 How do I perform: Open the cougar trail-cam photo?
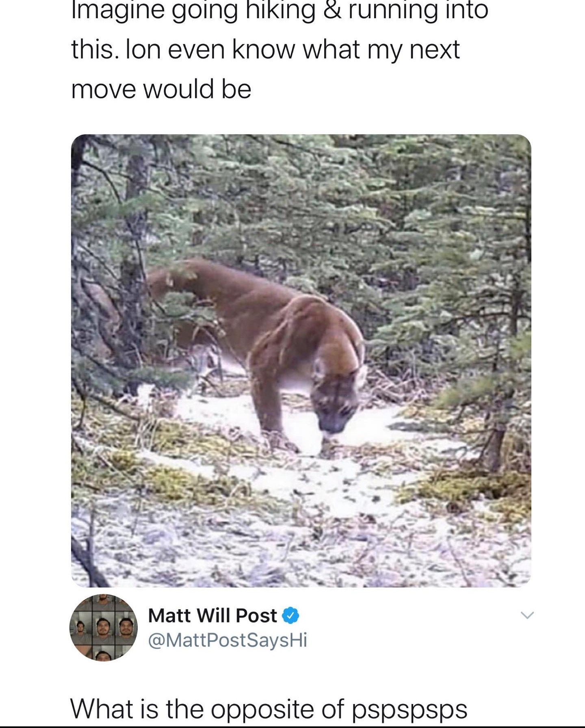click(x=301, y=361)
